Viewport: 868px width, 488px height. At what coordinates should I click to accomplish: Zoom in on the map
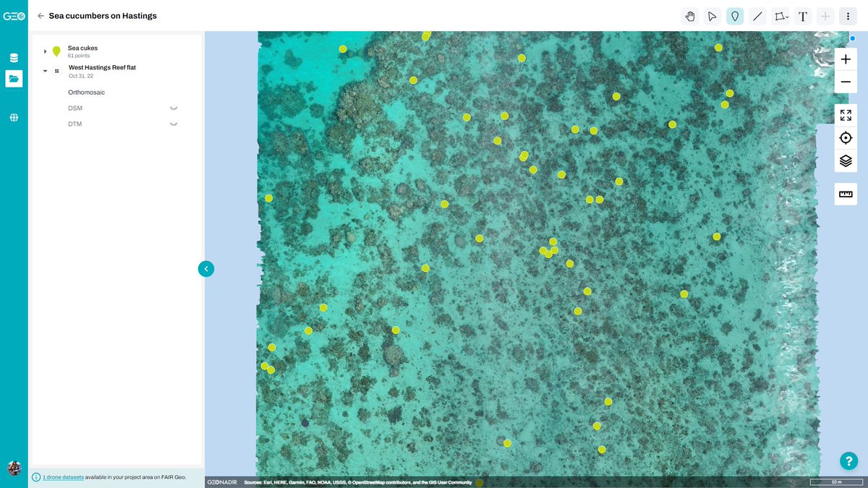846,59
